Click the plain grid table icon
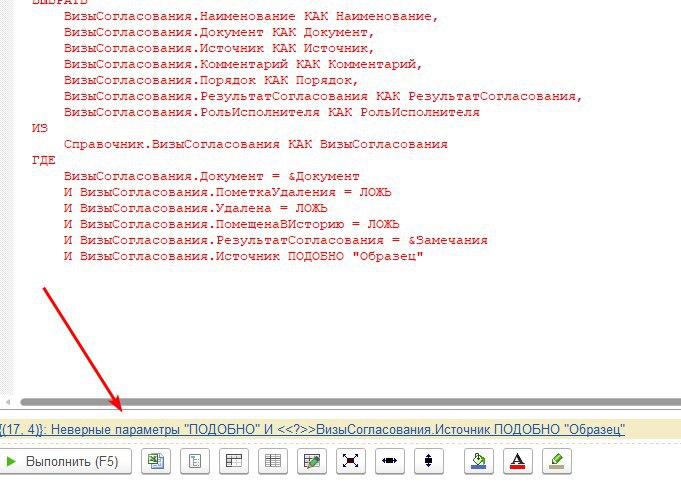The height and width of the screenshot is (483, 681). [273, 461]
